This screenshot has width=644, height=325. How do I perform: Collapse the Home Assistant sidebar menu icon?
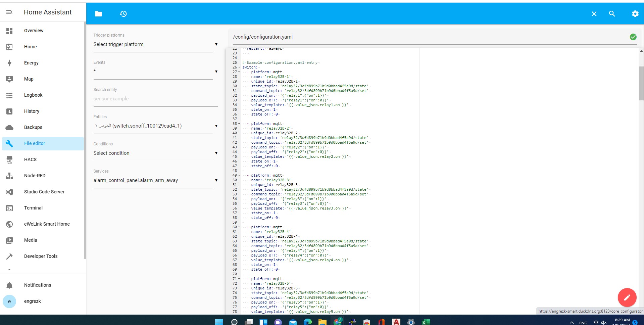click(9, 12)
